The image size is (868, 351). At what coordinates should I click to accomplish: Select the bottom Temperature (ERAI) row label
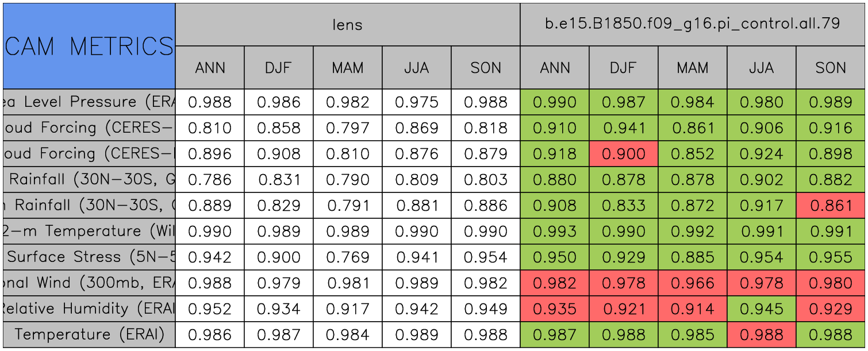coord(89,334)
